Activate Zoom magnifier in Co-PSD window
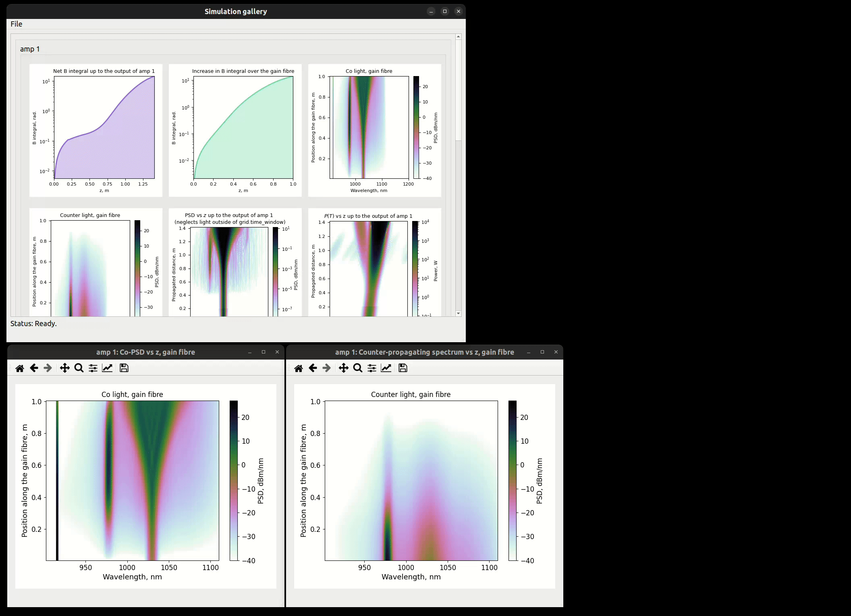Image resolution: width=851 pixels, height=616 pixels. [79, 368]
